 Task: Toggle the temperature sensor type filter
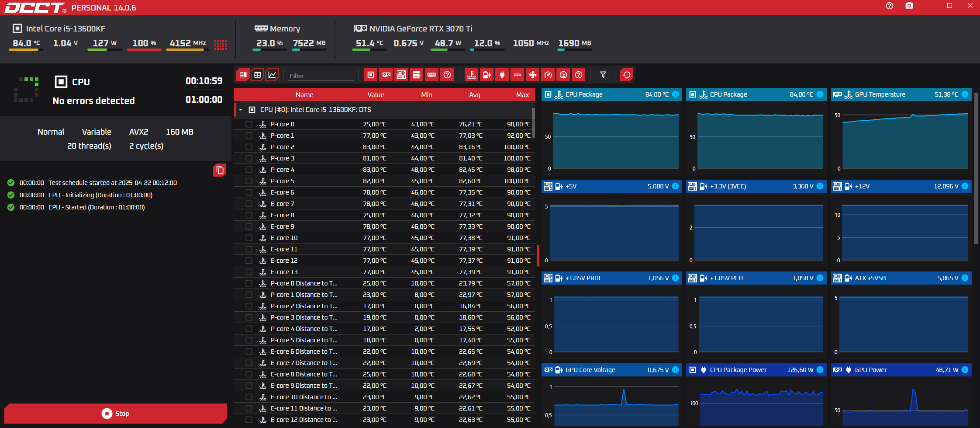point(472,75)
